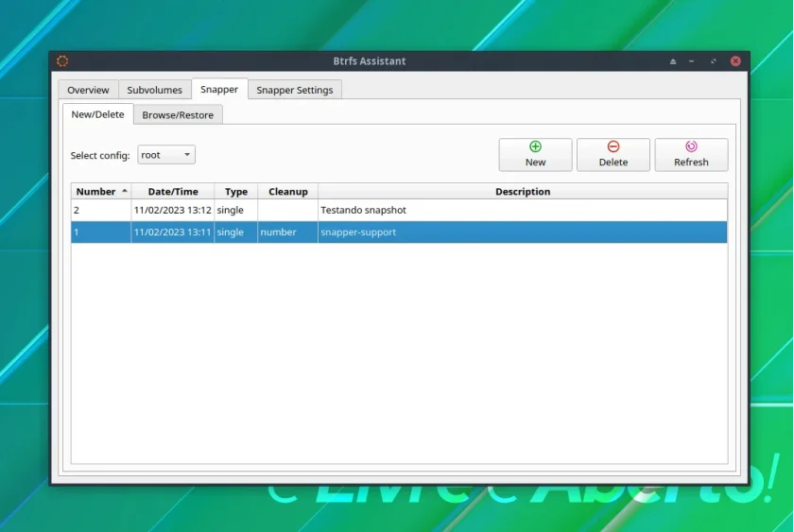
Task: Select the 'snapper-support' description cell
Action: click(523, 232)
